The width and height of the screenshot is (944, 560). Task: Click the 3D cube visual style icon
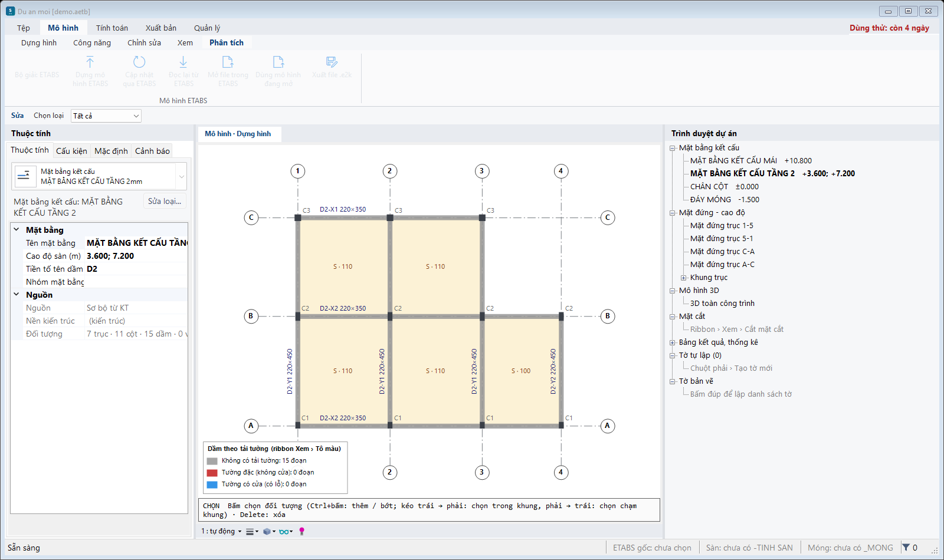coord(267,532)
